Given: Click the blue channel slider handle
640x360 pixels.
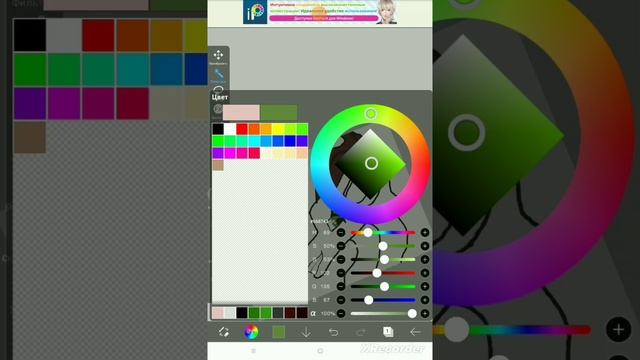Looking at the screenshot, I should [x=369, y=300].
